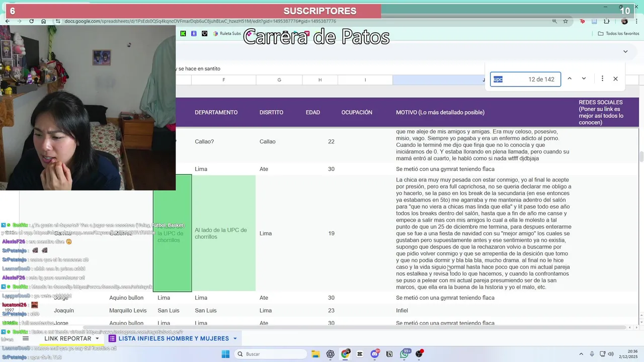Go back in browser history

(8, 21)
